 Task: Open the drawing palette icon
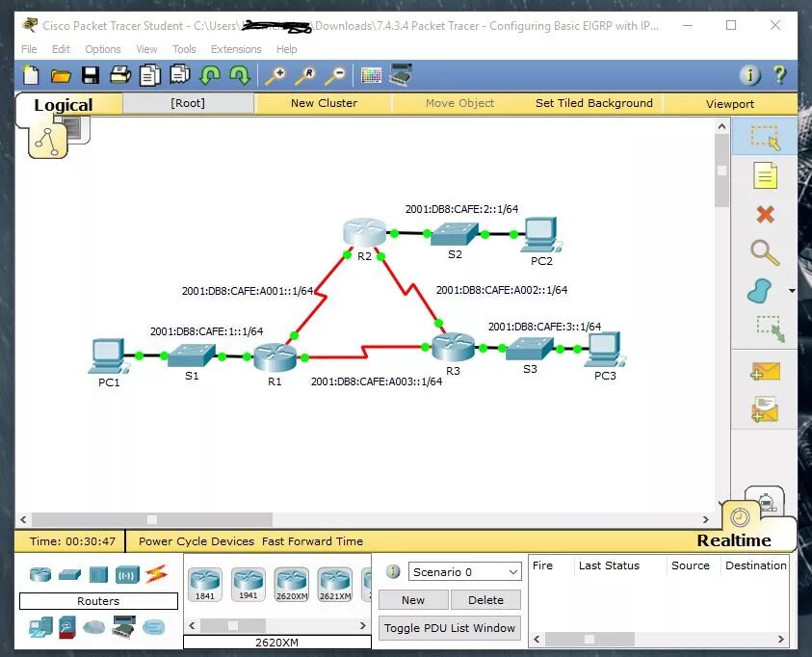click(371, 75)
